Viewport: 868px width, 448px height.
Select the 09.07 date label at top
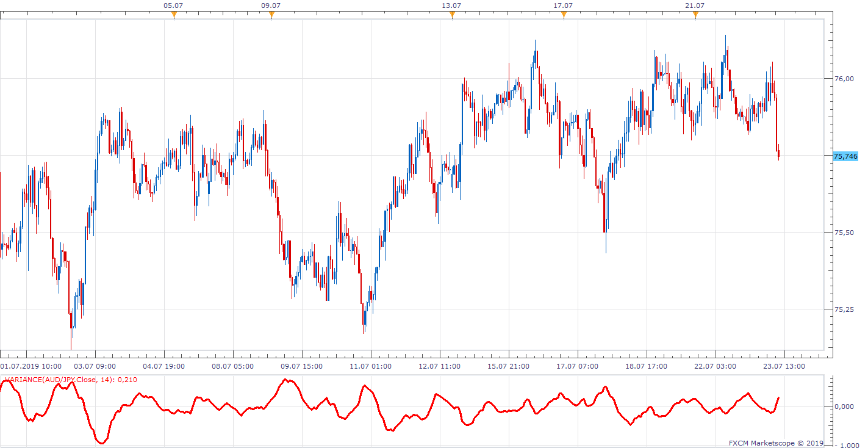point(271,5)
